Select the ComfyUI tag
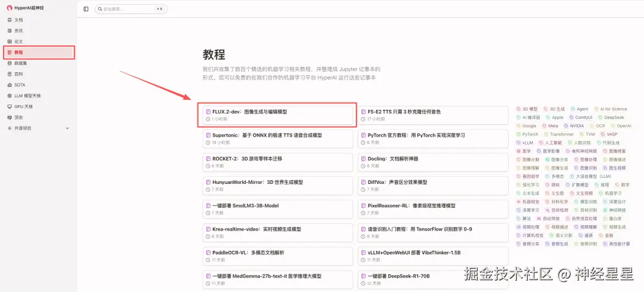644x292 pixels. [x=581, y=117]
